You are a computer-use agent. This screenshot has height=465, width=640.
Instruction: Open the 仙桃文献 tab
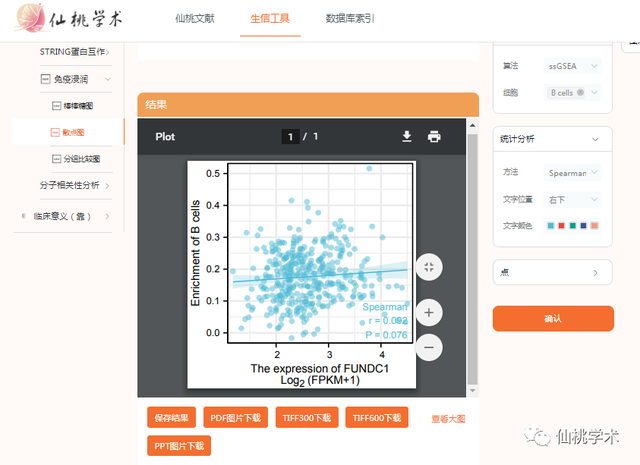click(195, 18)
